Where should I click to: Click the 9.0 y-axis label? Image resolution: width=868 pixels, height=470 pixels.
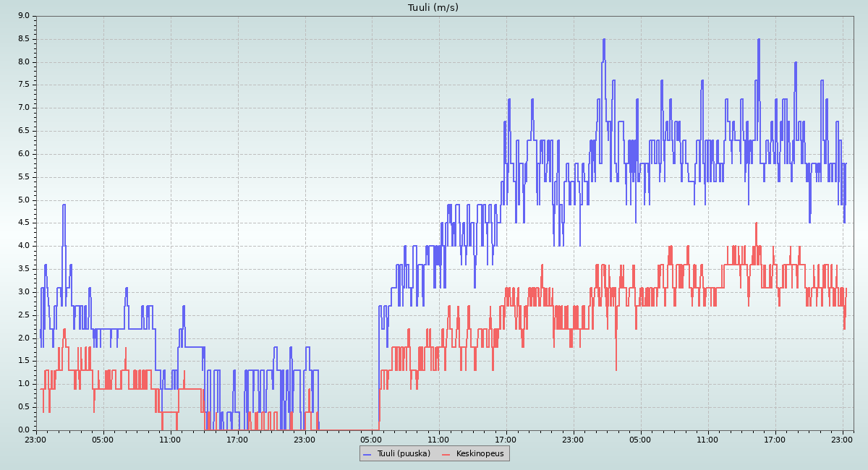click(x=23, y=16)
